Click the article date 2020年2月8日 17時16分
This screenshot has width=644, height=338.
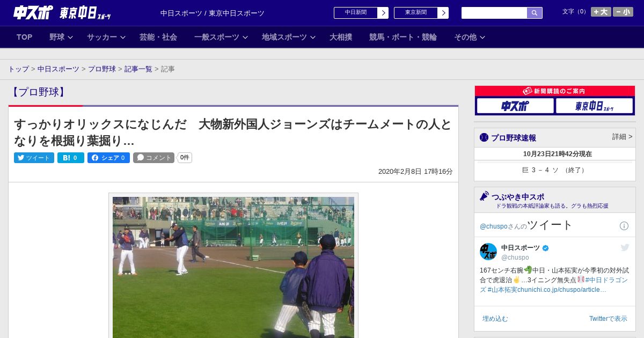point(415,172)
